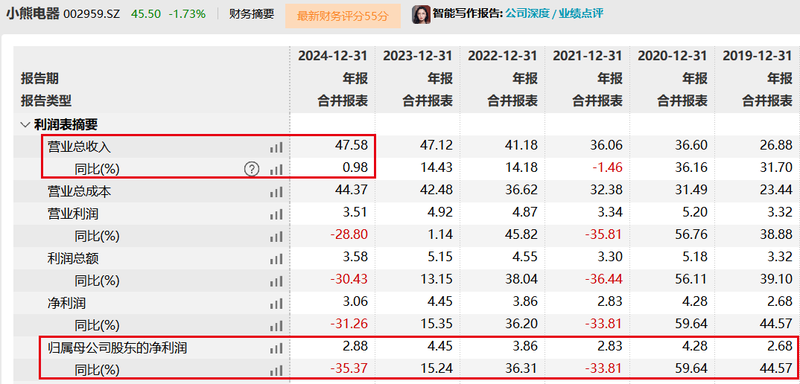The width and height of the screenshot is (800, 384).
Task: Select the 财务摘要 tab
Action: click(251, 14)
